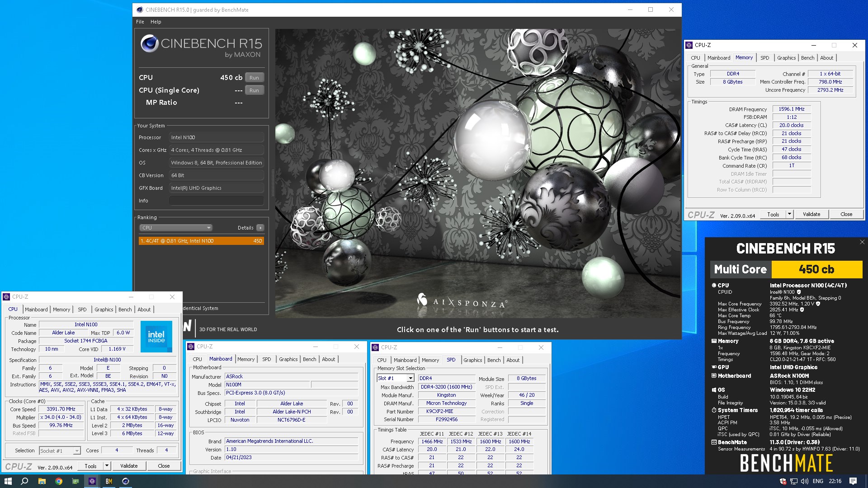Switch to SPD tab in CPU-Z Memory window
The image size is (868, 488).
[x=764, y=58]
